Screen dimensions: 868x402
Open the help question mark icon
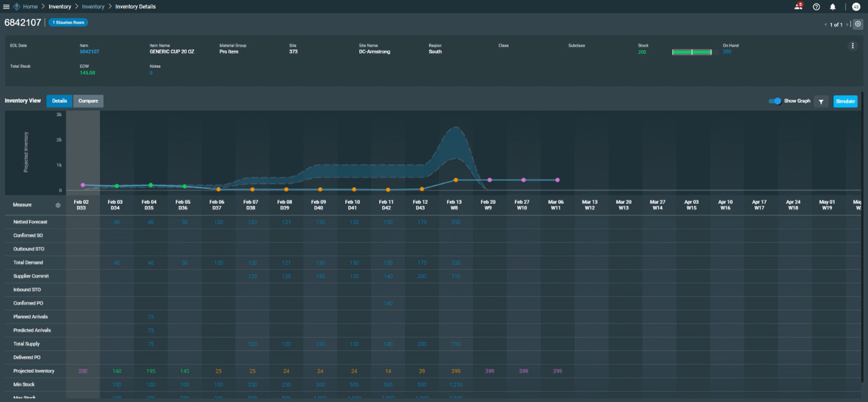[x=816, y=7]
